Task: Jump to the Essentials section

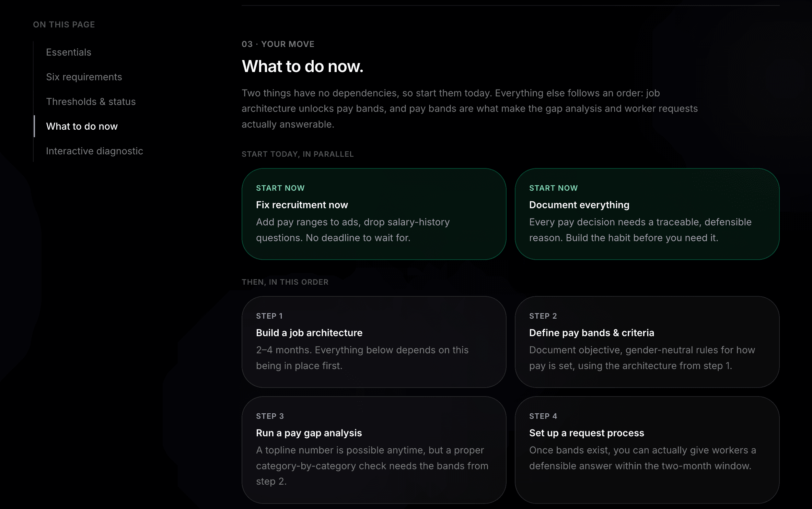Action: point(69,52)
